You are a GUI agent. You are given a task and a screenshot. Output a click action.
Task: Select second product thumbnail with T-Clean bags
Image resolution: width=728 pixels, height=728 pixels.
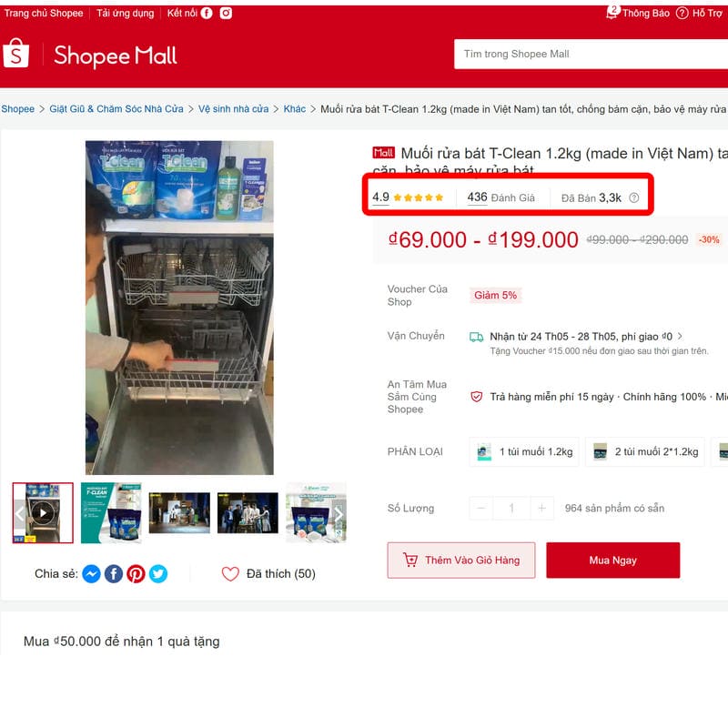click(111, 513)
